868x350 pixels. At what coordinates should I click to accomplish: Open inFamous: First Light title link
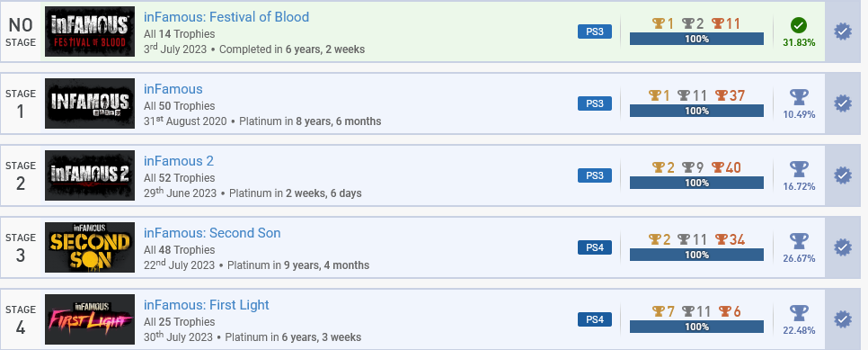click(207, 305)
